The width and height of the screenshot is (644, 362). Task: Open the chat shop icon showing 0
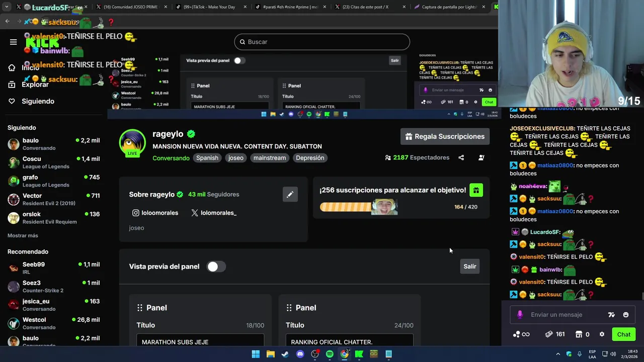[583, 334]
